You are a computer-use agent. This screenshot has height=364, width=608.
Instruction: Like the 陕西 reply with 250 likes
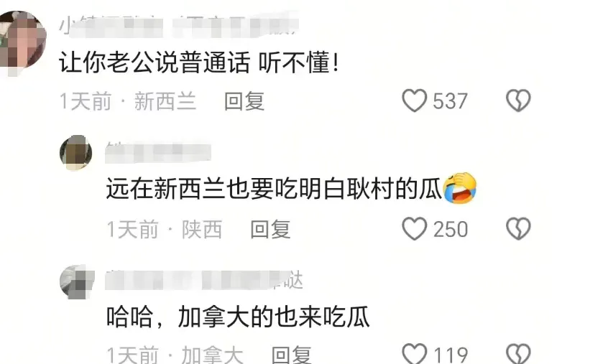[x=414, y=228]
